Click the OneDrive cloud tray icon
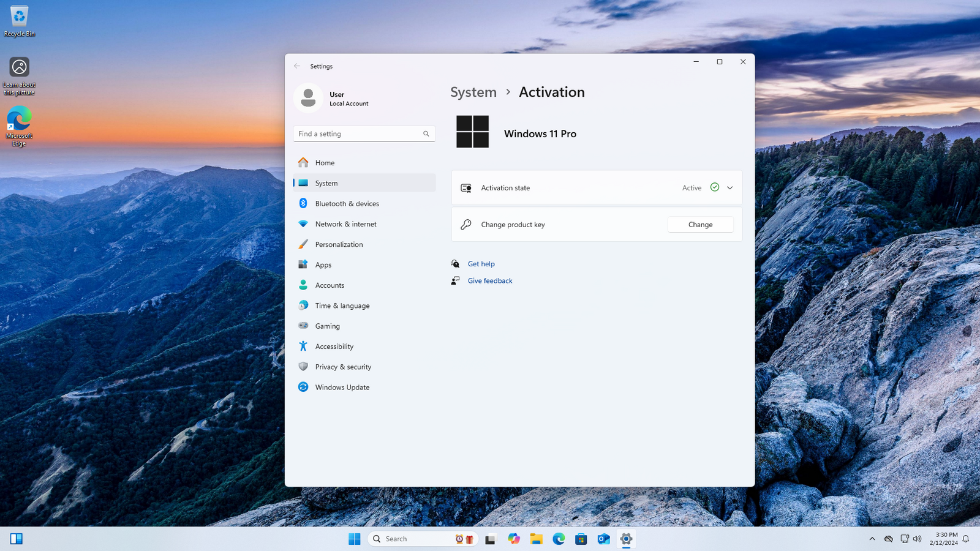Image resolution: width=980 pixels, height=551 pixels. (x=889, y=539)
